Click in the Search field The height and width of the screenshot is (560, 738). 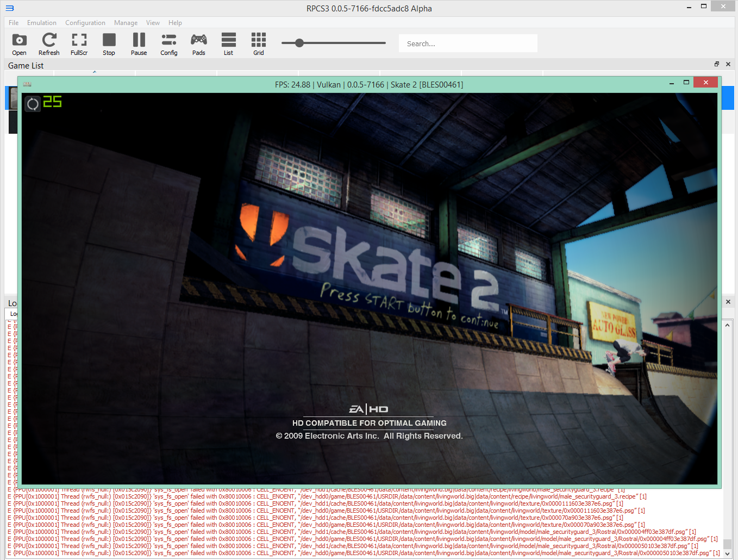click(x=468, y=43)
